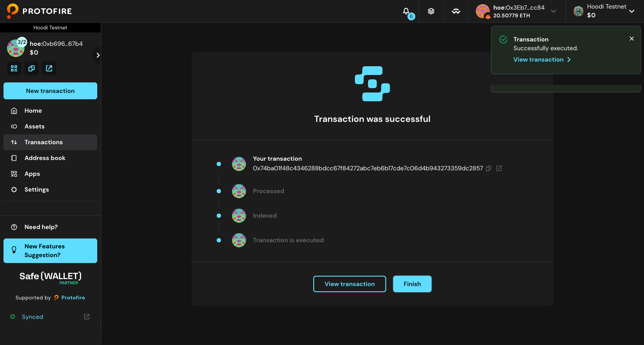This screenshot has width=644, height=345.
Task: Dismiss the Transaction success notification
Action: coord(632,39)
